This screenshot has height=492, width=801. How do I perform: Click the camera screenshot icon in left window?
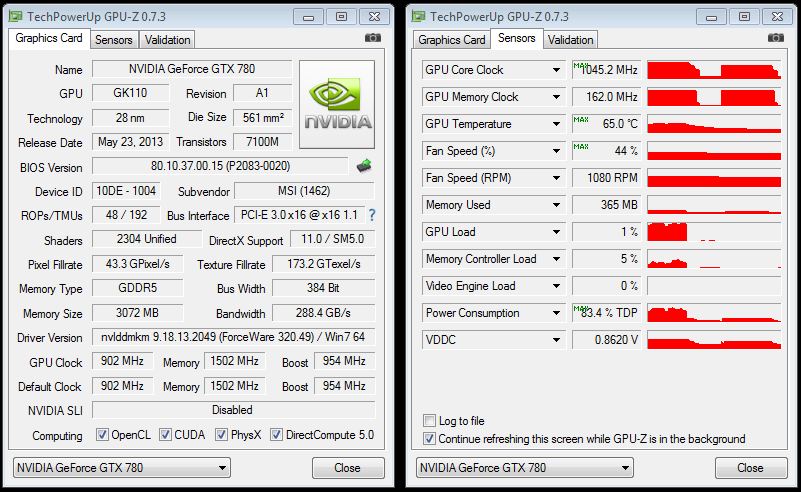[x=373, y=38]
